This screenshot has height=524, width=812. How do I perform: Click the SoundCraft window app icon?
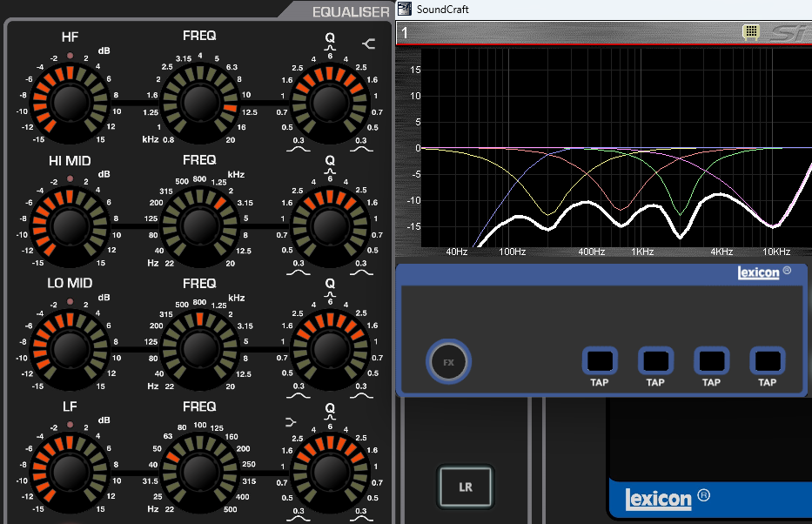(x=405, y=9)
